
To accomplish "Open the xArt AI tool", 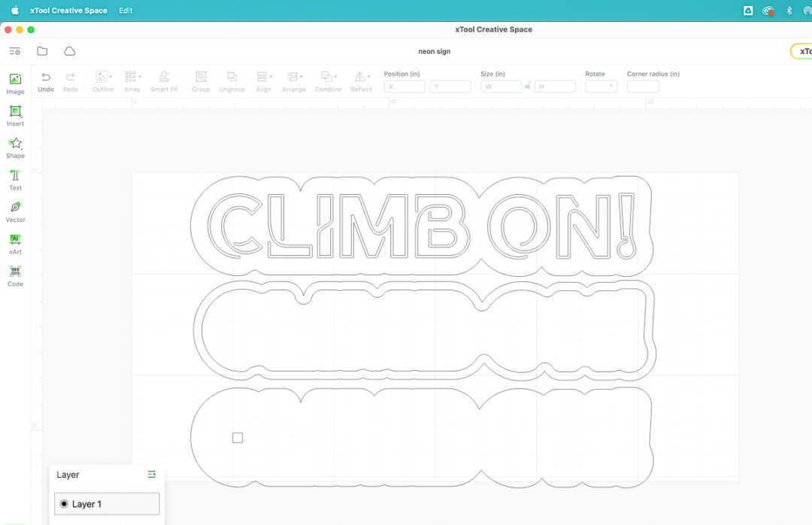I will [x=15, y=243].
